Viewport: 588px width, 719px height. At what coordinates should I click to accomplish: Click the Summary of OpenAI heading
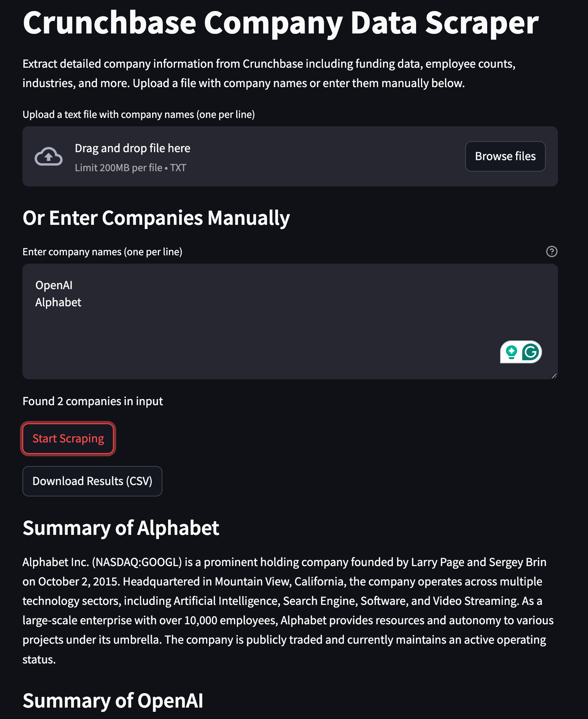[113, 700]
